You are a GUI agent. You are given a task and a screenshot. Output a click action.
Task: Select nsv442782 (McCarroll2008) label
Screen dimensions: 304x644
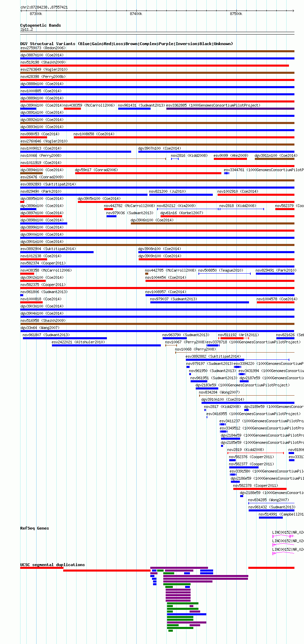(x=129, y=206)
